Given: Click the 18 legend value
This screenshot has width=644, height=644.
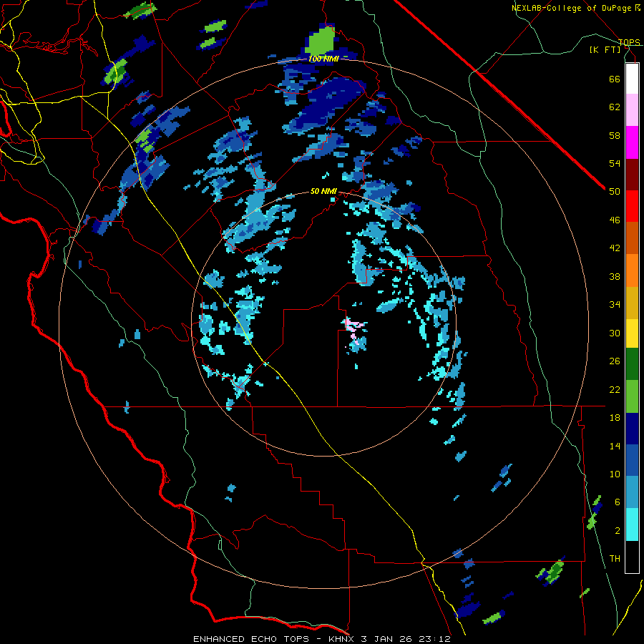Looking at the screenshot, I should [x=615, y=418].
